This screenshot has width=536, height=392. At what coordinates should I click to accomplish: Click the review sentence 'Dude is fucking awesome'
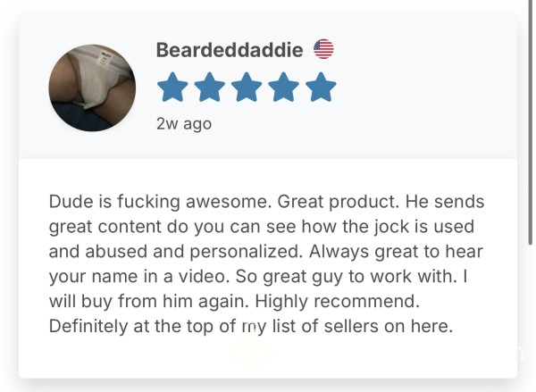tap(160, 201)
